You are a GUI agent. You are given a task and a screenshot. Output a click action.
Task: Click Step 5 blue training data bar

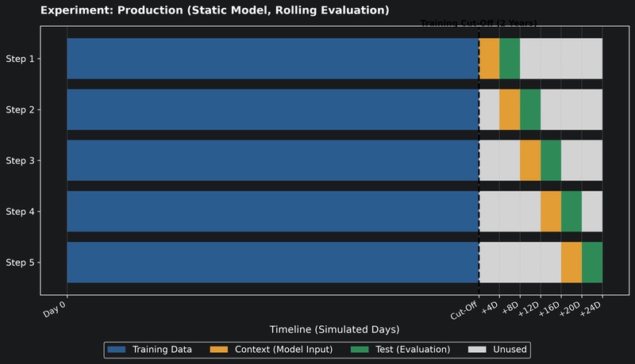(273, 262)
